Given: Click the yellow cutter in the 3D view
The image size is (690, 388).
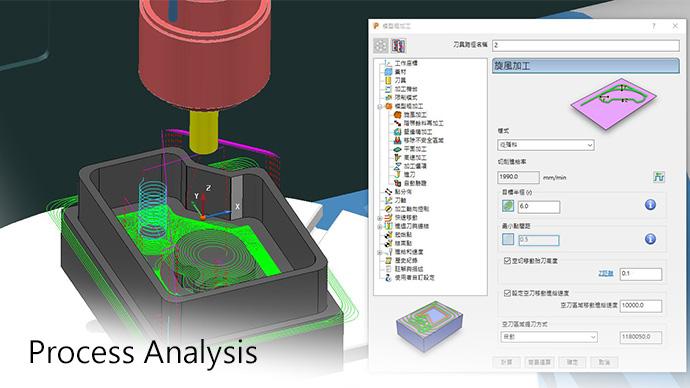Looking at the screenshot, I should pyautogui.click(x=203, y=132).
